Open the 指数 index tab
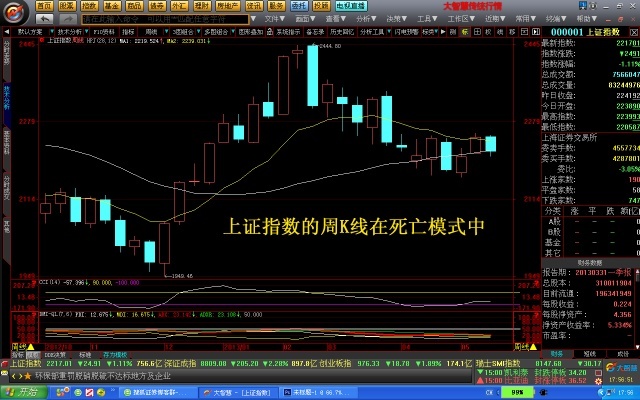Viewport: 640px width, 400px height. pyautogui.click(x=89, y=6)
